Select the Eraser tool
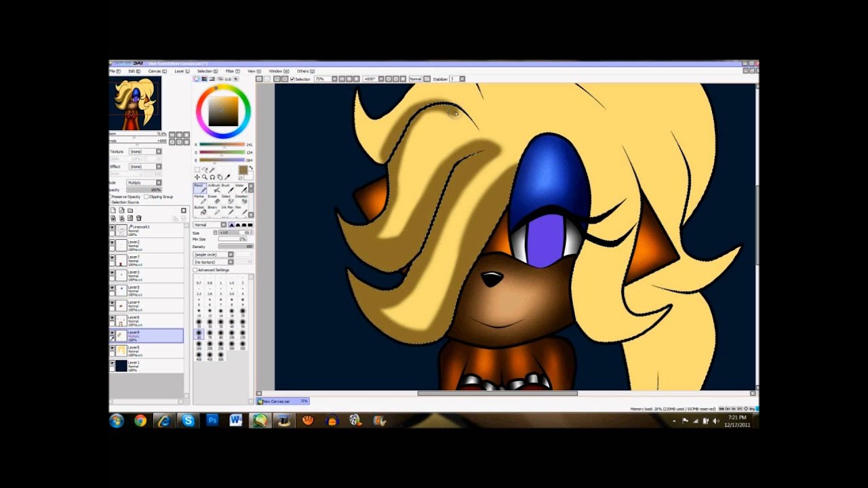 (214, 200)
